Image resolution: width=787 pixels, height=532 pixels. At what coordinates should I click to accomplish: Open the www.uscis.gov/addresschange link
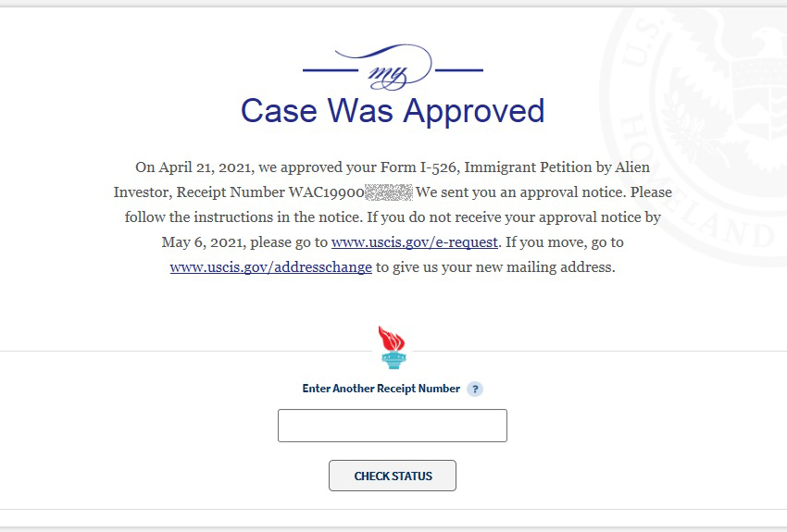click(x=271, y=267)
